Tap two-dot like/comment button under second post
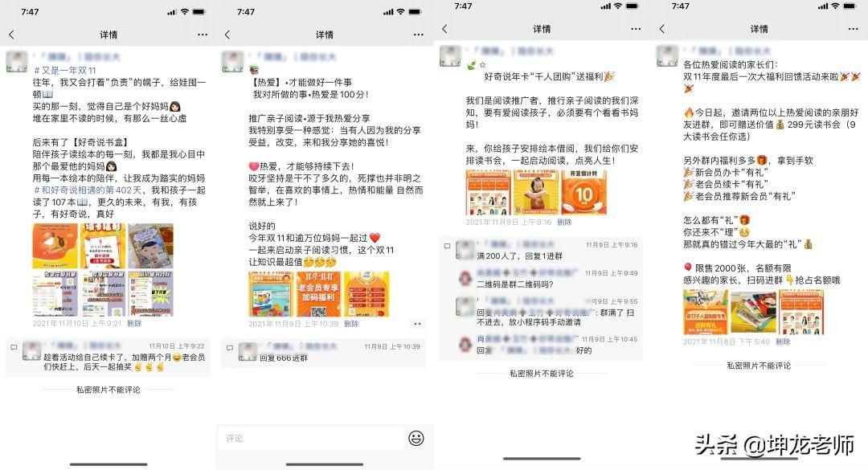 (x=417, y=324)
